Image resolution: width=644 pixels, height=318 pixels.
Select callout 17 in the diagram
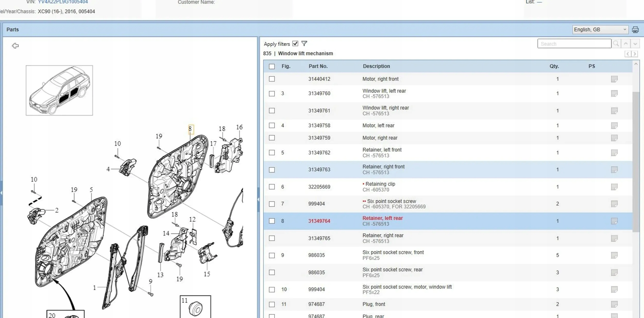(x=213, y=144)
